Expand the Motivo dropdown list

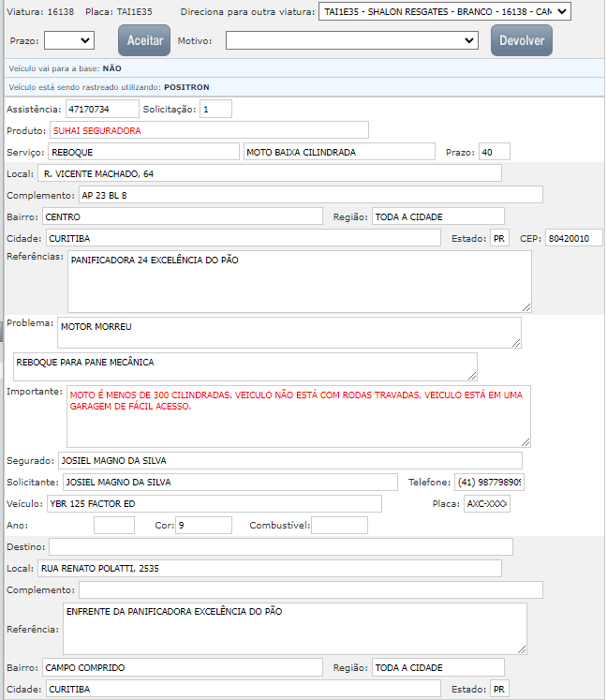[352, 41]
